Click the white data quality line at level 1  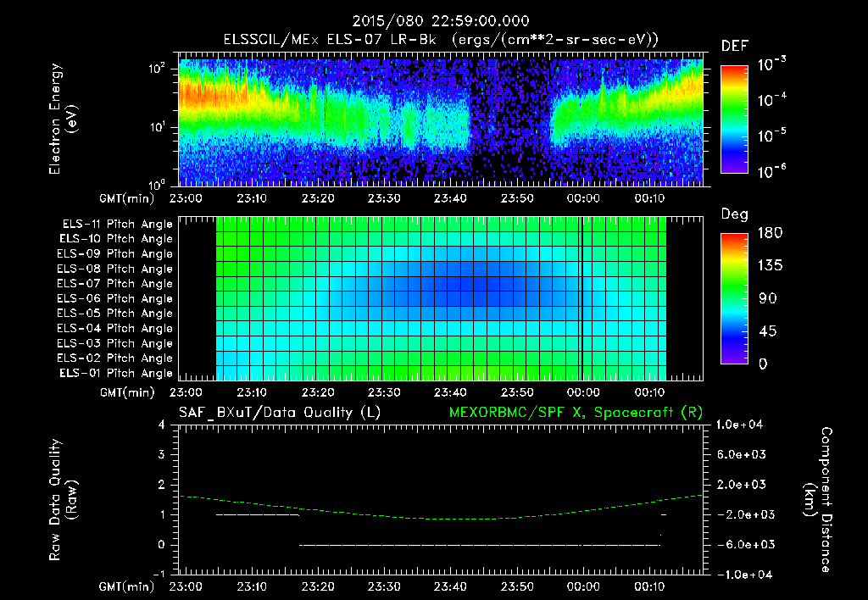point(258,514)
